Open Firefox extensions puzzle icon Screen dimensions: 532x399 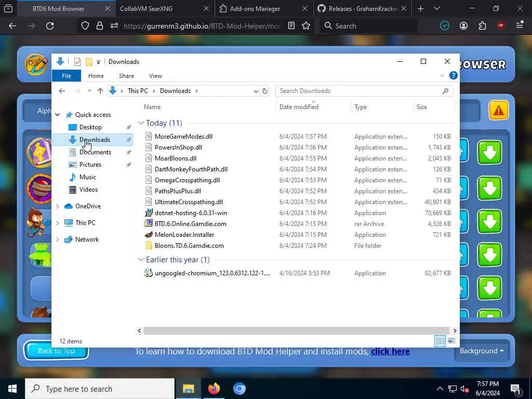(x=482, y=26)
